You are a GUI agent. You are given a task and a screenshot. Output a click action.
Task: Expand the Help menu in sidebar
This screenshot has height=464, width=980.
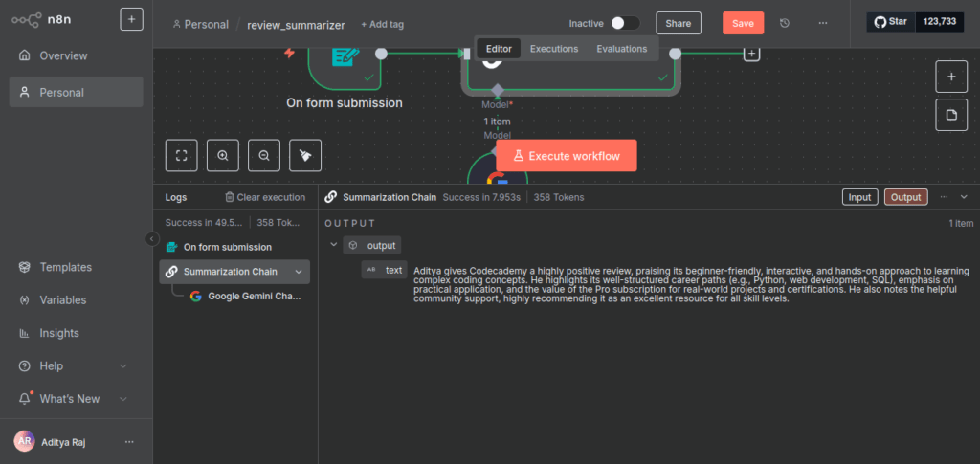point(122,365)
